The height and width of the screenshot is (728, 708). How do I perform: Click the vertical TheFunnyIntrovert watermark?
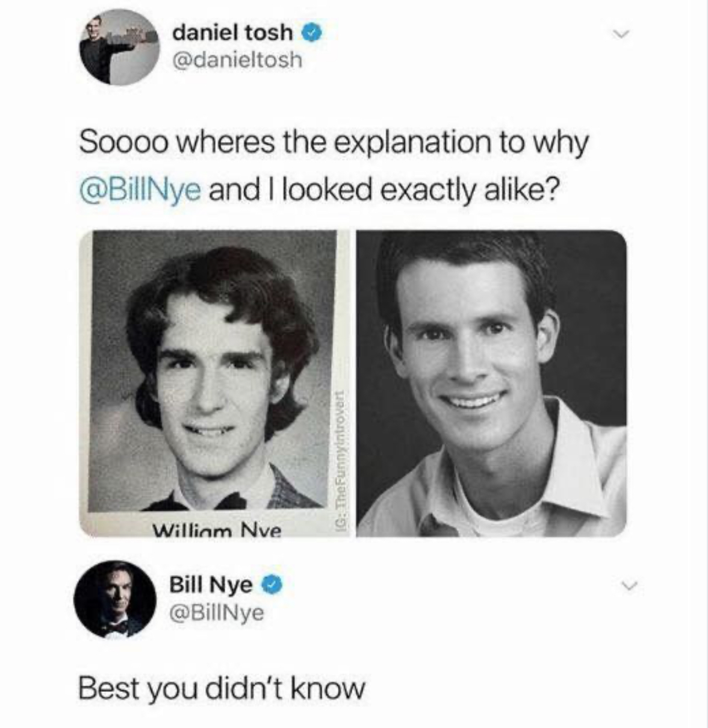point(341,461)
